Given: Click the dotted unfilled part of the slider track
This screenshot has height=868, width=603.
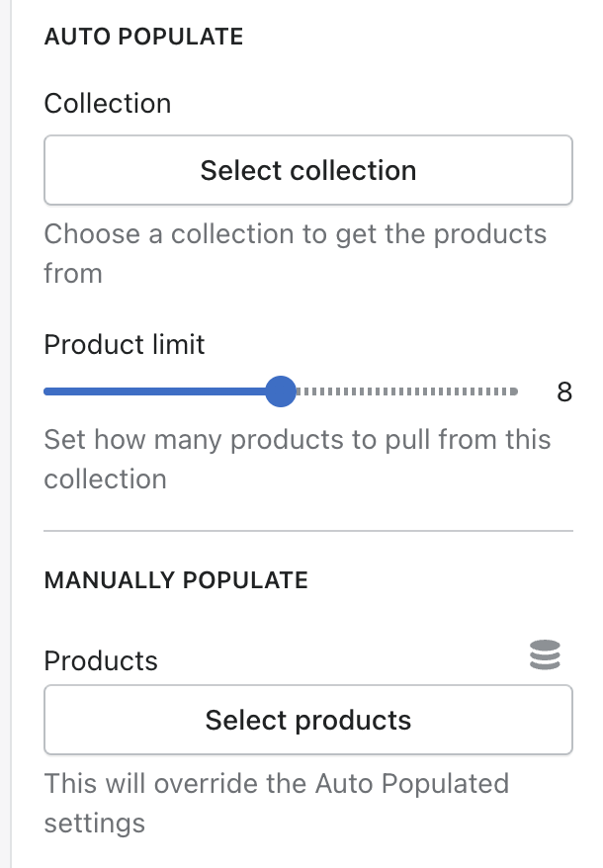Looking at the screenshot, I should point(405,392).
